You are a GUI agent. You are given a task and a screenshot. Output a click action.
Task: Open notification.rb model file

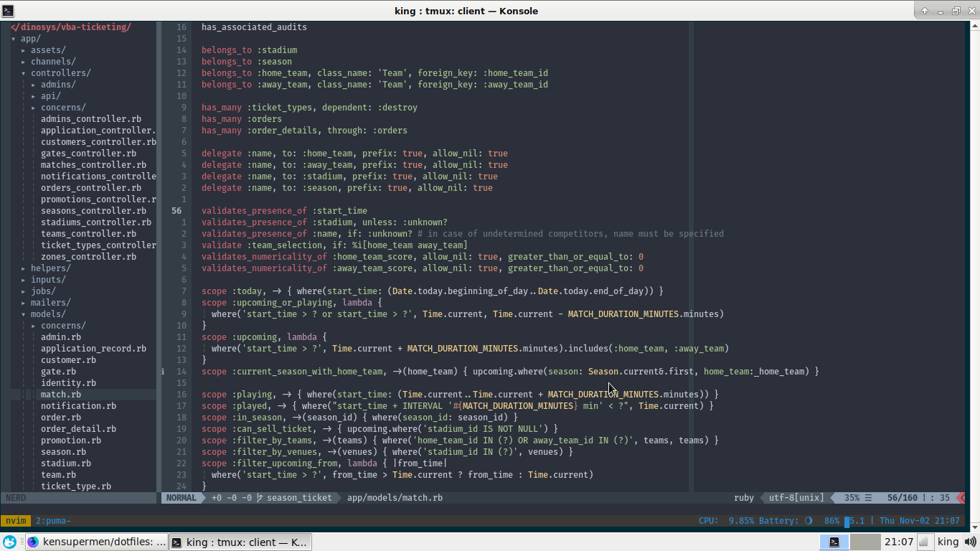pyautogui.click(x=78, y=406)
